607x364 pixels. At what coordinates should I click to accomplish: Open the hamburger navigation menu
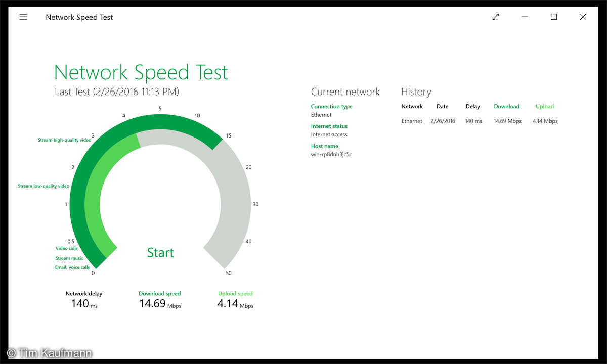(23, 17)
